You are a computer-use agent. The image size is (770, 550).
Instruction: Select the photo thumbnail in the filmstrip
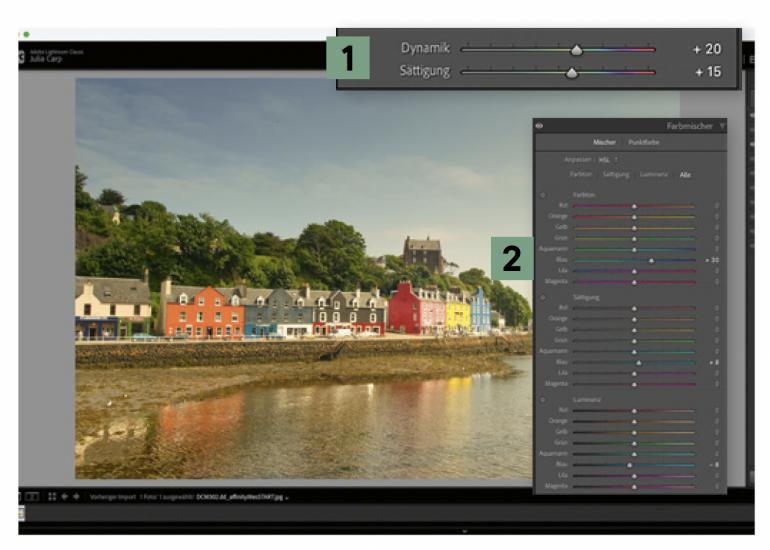(21, 514)
